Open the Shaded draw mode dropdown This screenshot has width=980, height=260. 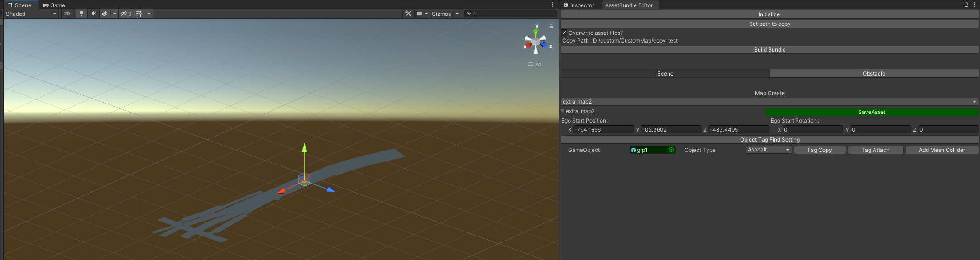[31, 14]
